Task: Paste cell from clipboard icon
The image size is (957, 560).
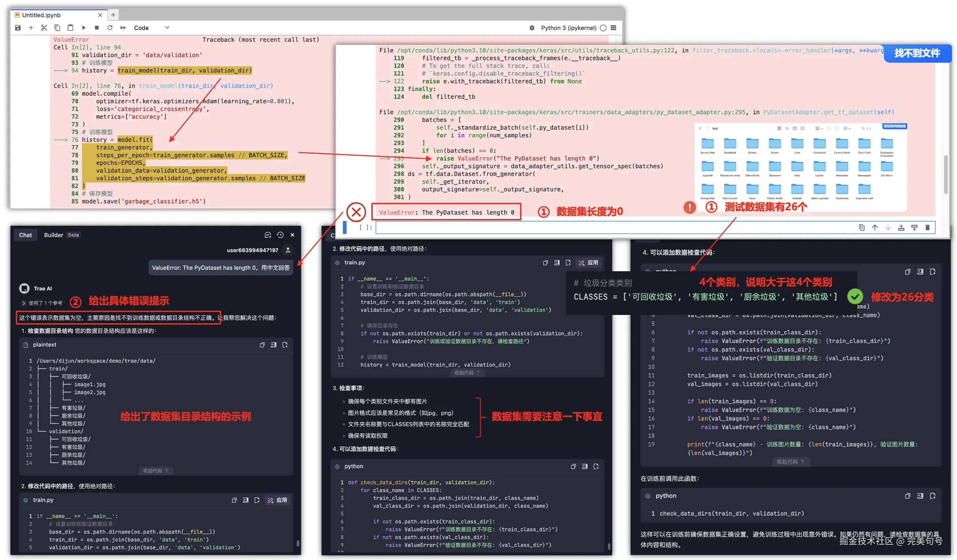Action: coord(70,28)
